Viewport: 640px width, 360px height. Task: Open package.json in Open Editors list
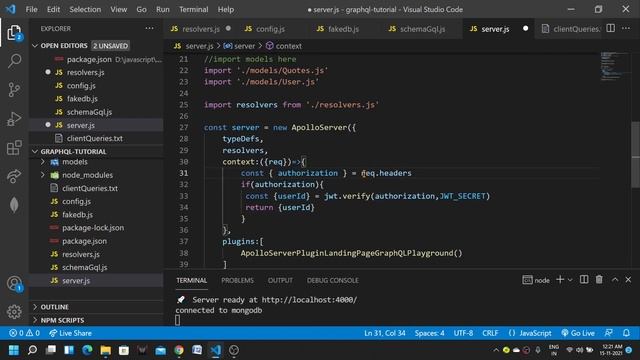pyautogui.click(x=96, y=60)
